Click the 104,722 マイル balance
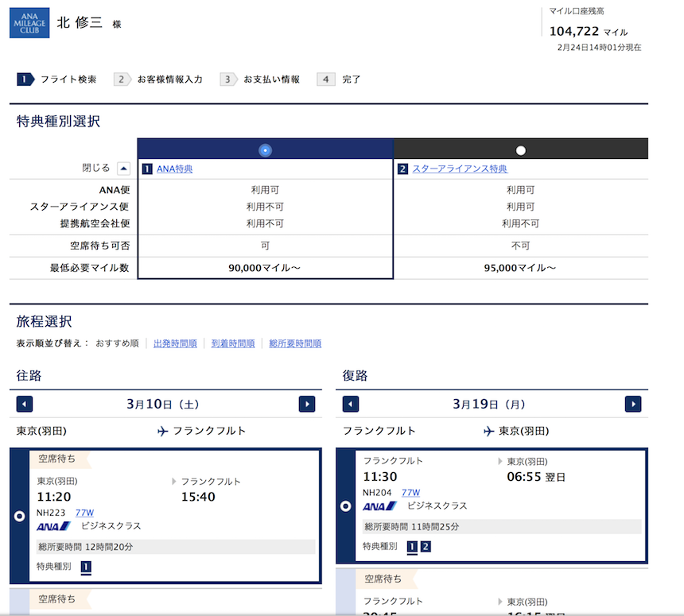Image resolution: width=684 pixels, height=616 pixels. point(589,31)
